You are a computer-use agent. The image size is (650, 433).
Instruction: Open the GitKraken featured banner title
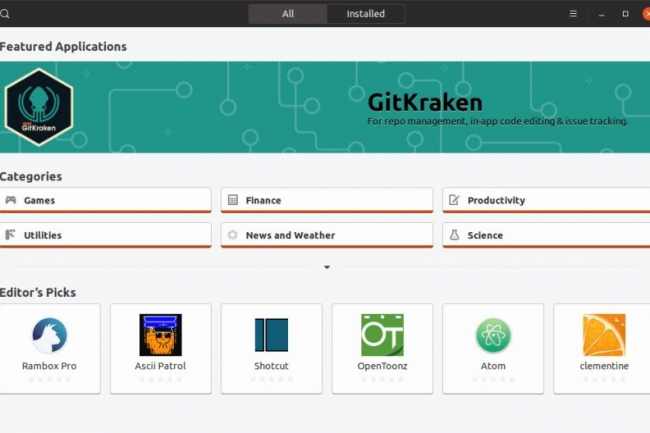(x=425, y=102)
